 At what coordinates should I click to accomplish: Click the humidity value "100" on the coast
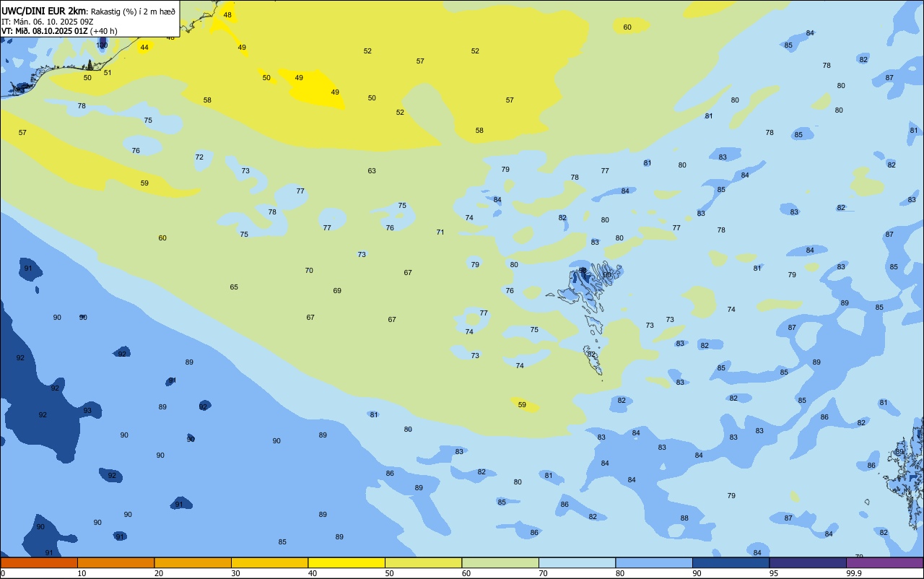click(102, 45)
